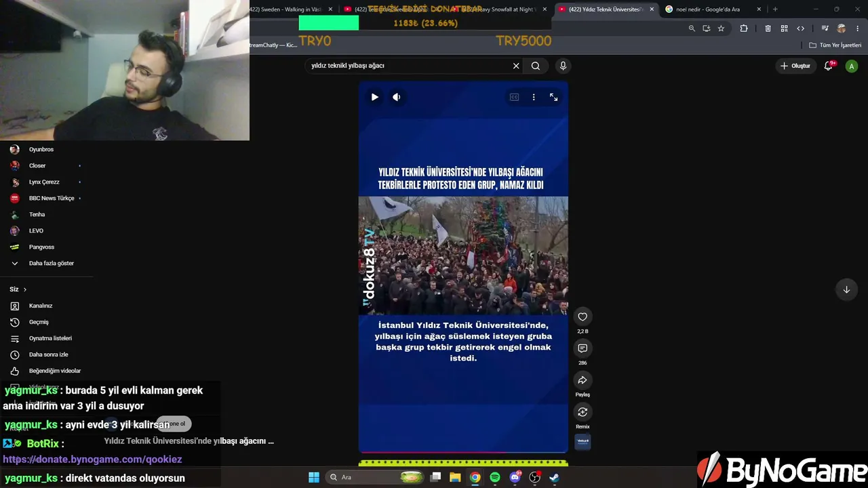Zoom the page with the magnifier icon
Viewport: 868px width, 488px height.
[692, 28]
